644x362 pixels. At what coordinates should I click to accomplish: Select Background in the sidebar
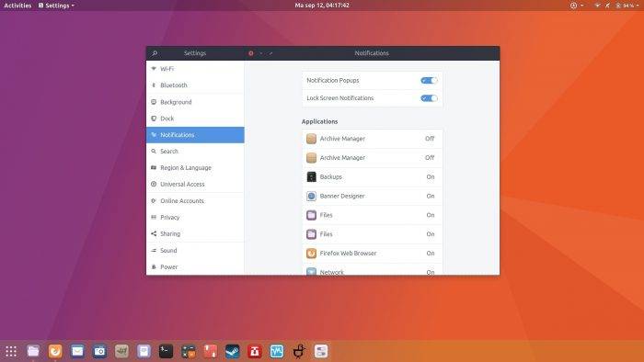(195, 102)
